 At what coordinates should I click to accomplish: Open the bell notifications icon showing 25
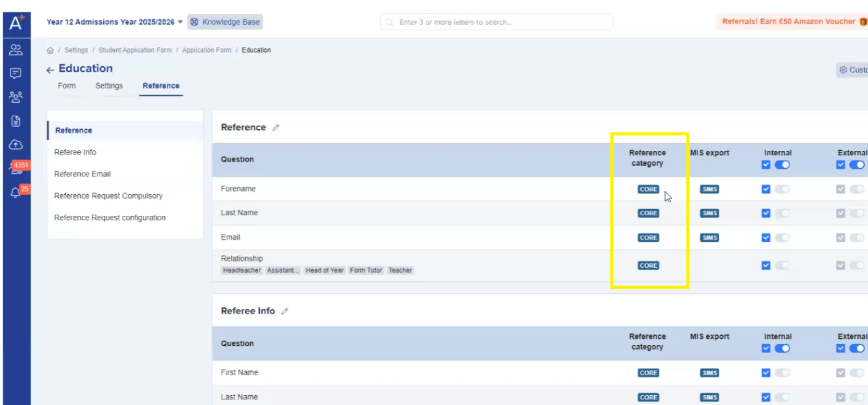coord(15,193)
